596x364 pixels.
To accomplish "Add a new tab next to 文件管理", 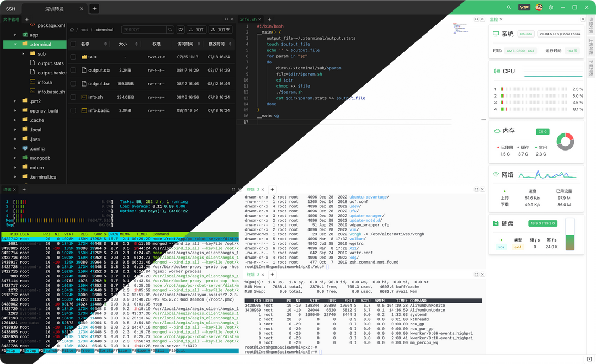I will pos(26,19).
